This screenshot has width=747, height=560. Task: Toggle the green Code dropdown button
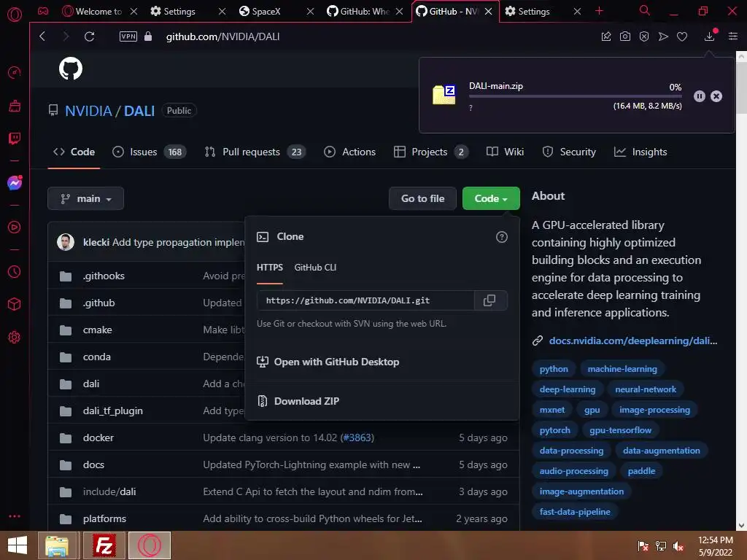point(491,198)
